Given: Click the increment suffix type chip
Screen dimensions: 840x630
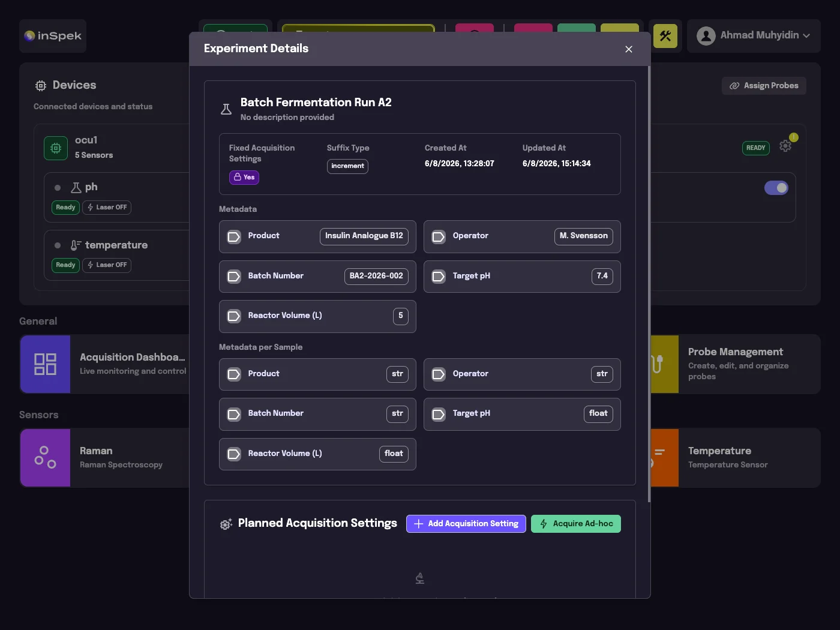Looking at the screenshot, I should (x=347, y=166).
